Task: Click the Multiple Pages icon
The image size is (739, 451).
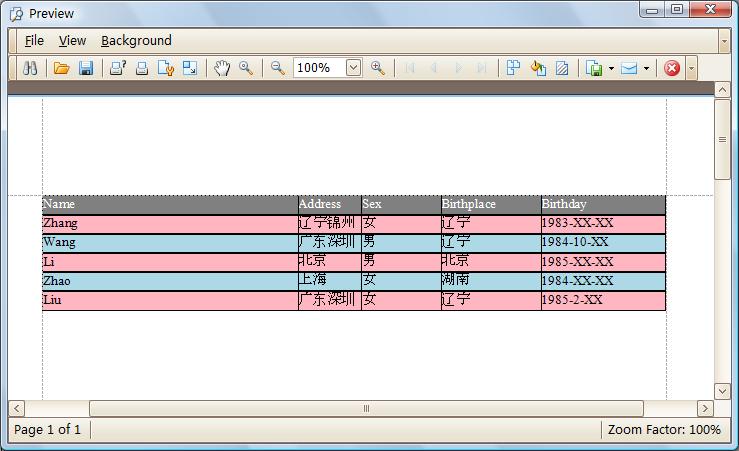Action: point(513,68)
